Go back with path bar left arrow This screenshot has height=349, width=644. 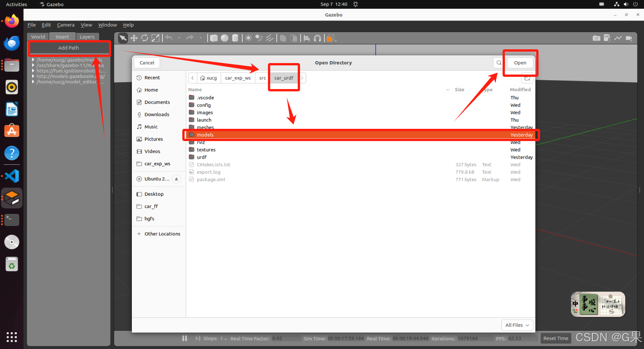tap(193, 78)
